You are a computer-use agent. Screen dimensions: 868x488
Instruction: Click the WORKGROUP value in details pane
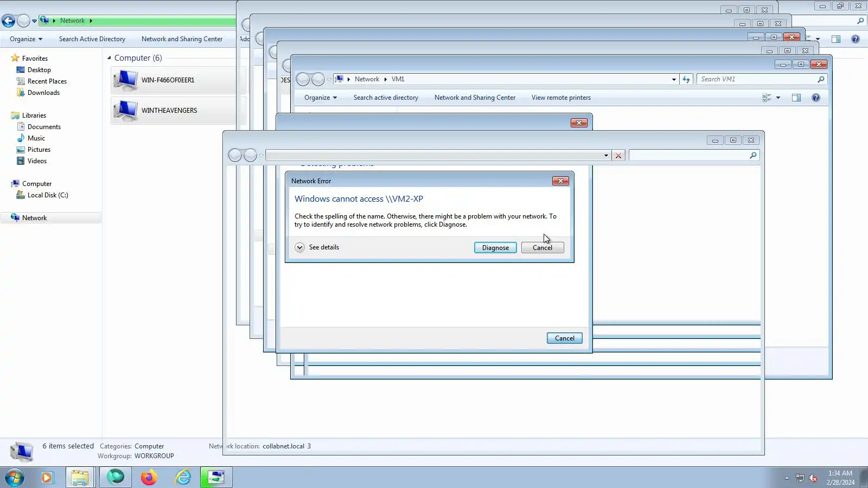pyautogui.click(x=154, y=456)
